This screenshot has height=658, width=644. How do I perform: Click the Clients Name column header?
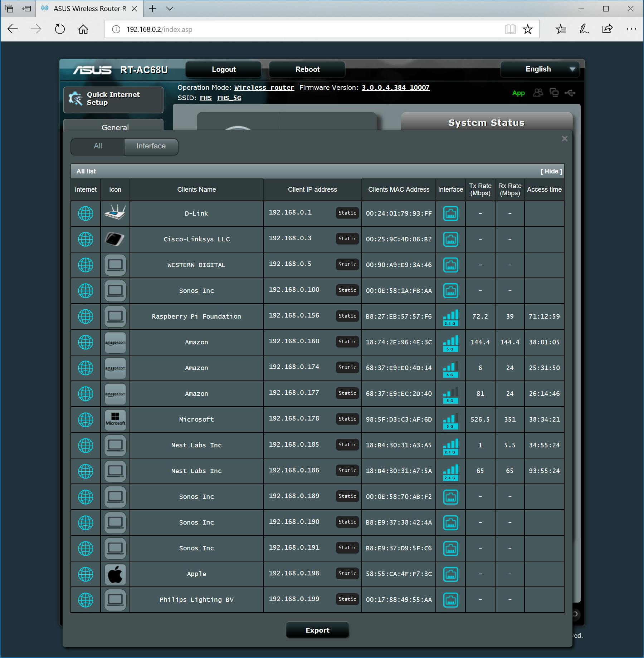(196, 190)
